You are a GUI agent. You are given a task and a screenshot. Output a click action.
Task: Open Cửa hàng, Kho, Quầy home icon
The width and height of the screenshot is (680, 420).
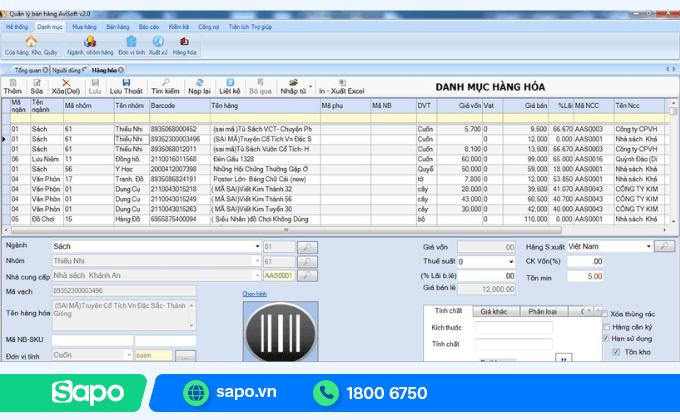[x=31, y=46]
